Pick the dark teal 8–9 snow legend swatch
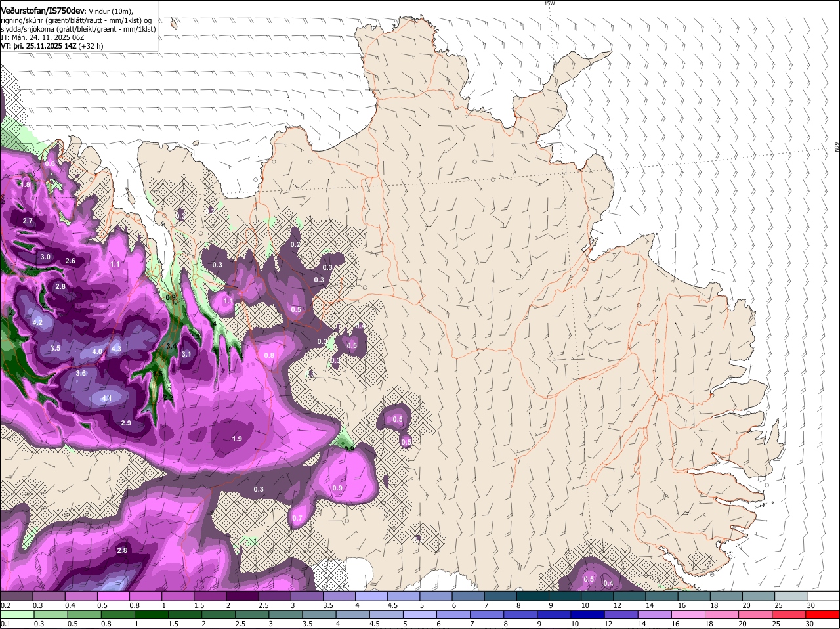 pos(532,596)
